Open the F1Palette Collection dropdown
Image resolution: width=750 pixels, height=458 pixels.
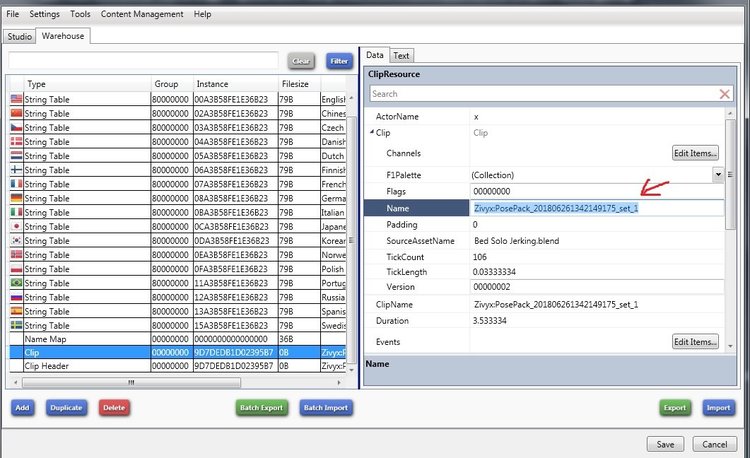[x=718, y=175]
